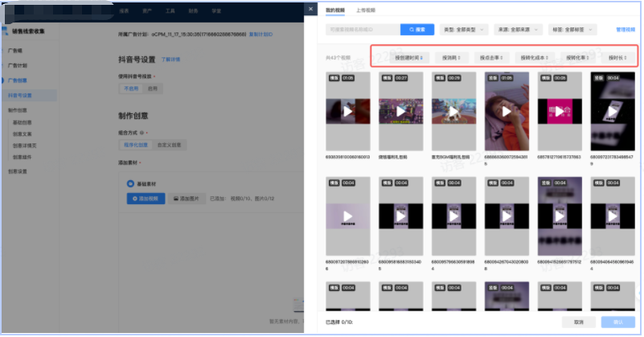Open the 类型: 全部类型 dropdown

[465, 30]
